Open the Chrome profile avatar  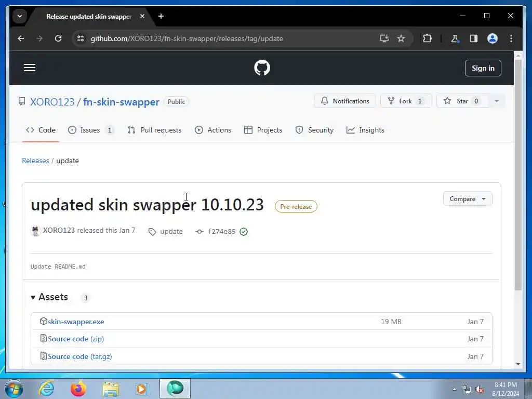tap(493, 38)
